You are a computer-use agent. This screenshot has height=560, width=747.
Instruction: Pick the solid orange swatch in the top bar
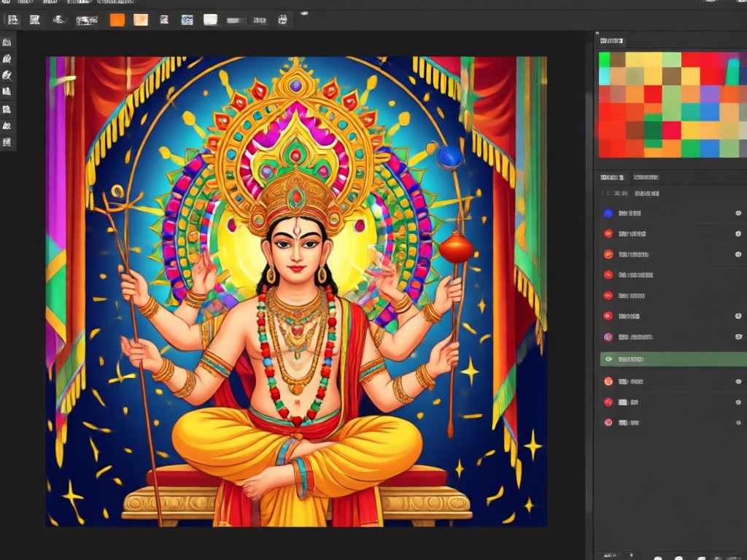tap(117, 20)
